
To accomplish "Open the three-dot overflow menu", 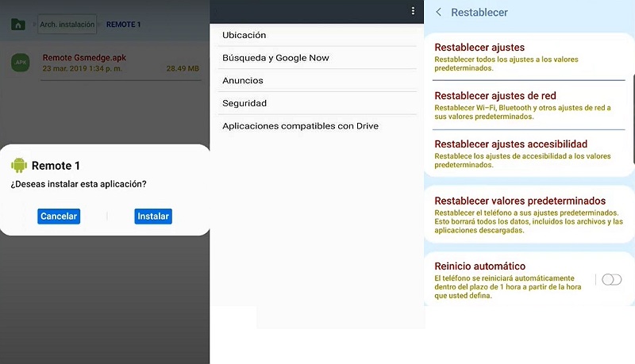I will pyautogui.click(x=413, y=11).
